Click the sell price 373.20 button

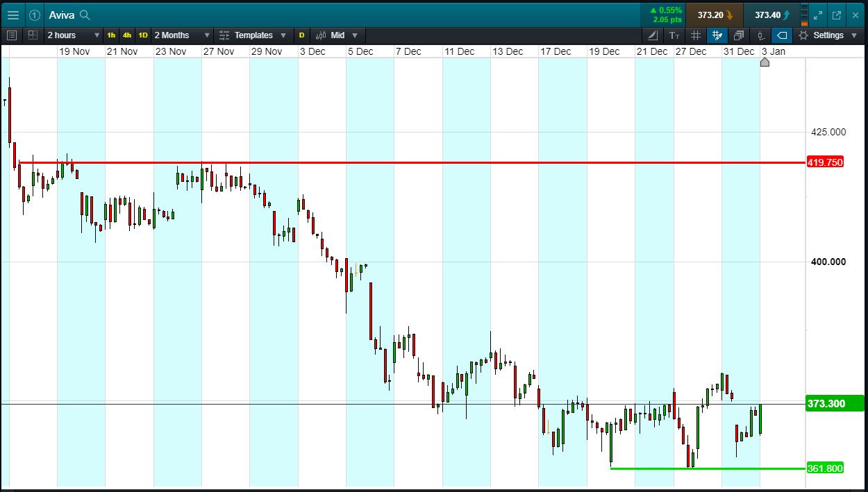click(714, 15)
